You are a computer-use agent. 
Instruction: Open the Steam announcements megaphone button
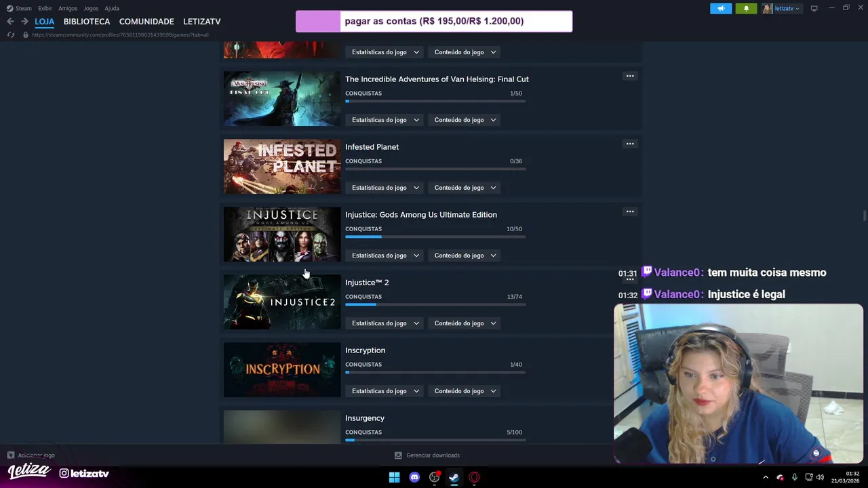click(721, 8)
